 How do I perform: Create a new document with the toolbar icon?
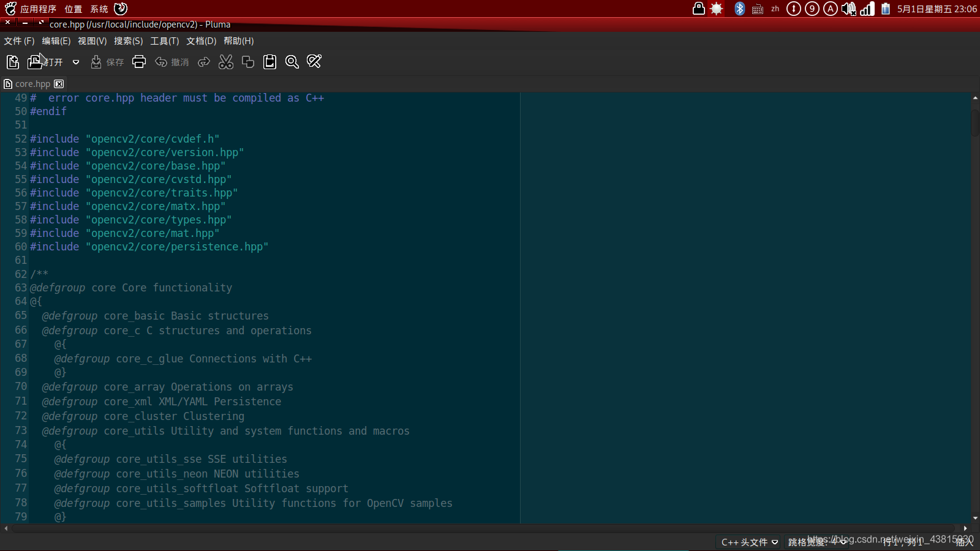[x=13, y=62]
